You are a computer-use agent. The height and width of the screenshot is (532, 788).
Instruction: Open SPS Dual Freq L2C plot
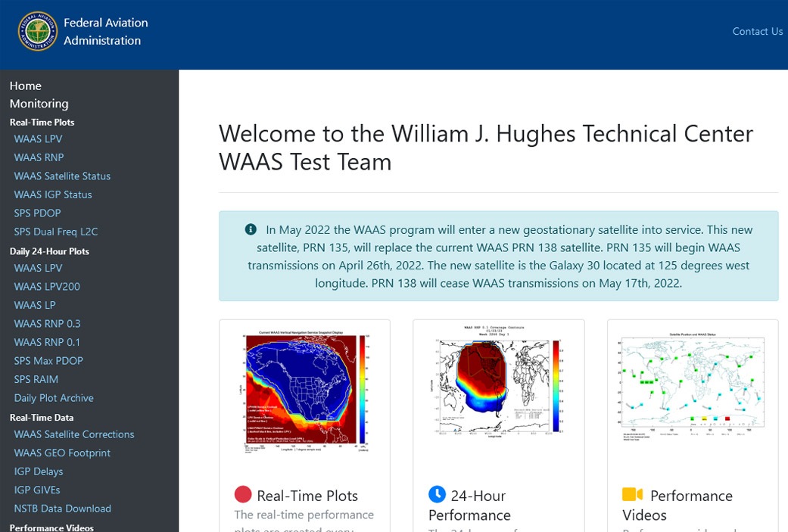tap(56, 232)
